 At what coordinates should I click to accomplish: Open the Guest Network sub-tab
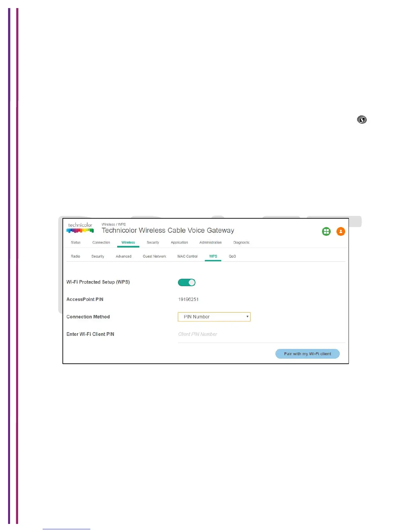(154, 256)
